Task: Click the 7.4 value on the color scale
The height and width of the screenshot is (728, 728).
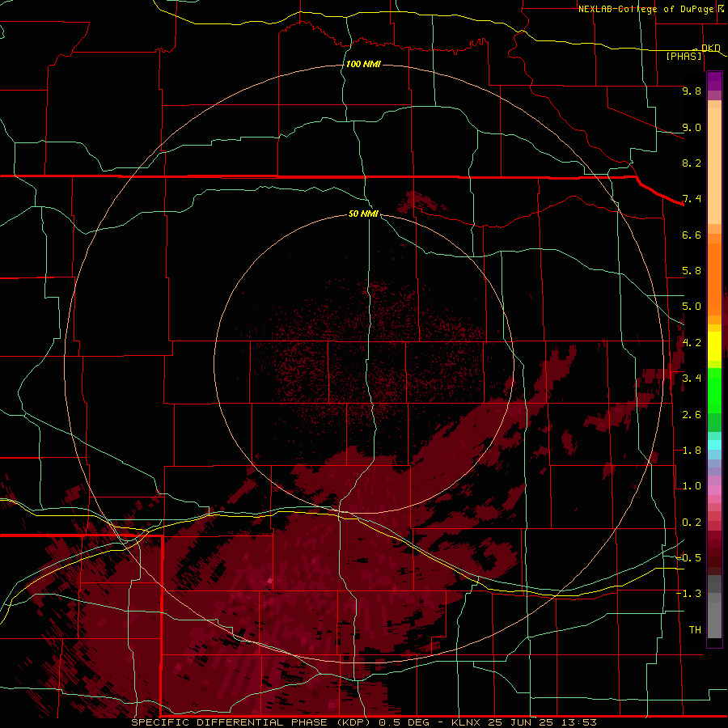Action: click(692, 199)
